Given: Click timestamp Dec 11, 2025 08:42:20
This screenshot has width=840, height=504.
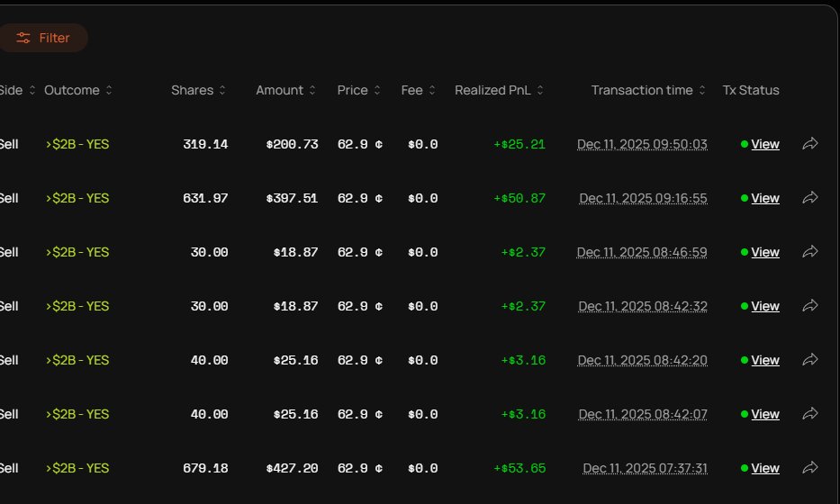Looking at the screenshot, I should point(642,361).
